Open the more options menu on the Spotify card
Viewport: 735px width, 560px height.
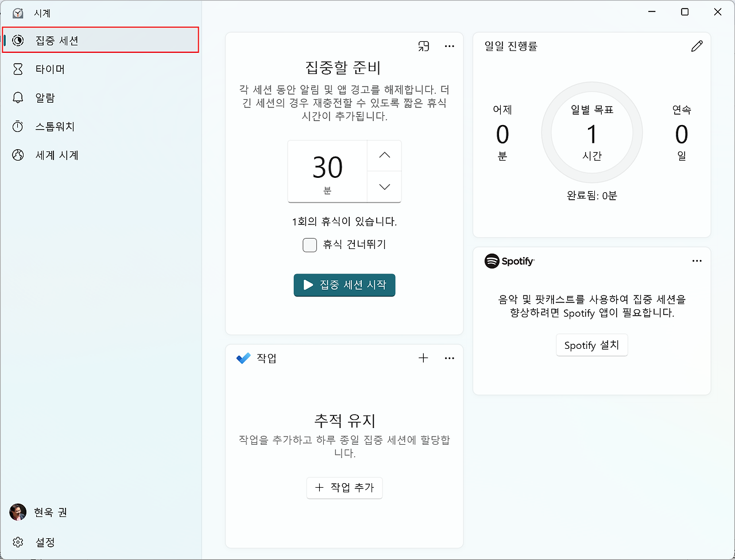click(697, 261)
